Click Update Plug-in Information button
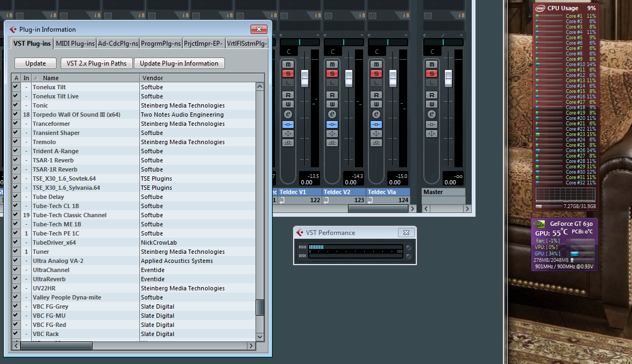Viewport: 632px width, 364px height. 179,63
